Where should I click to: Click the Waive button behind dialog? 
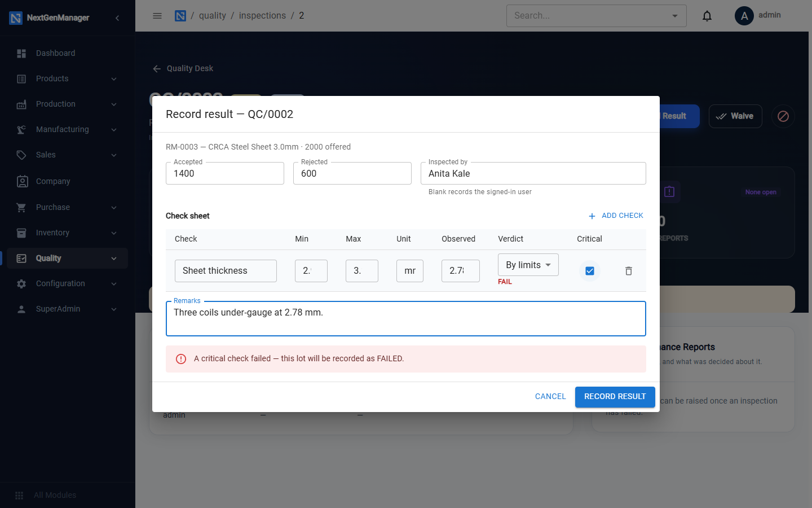click(x=735, y=116)
